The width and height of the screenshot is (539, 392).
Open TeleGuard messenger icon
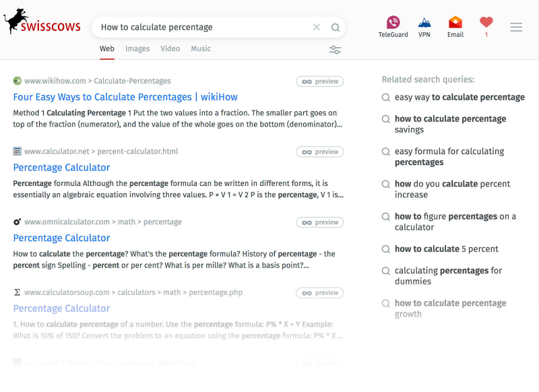tap(393, 26)
